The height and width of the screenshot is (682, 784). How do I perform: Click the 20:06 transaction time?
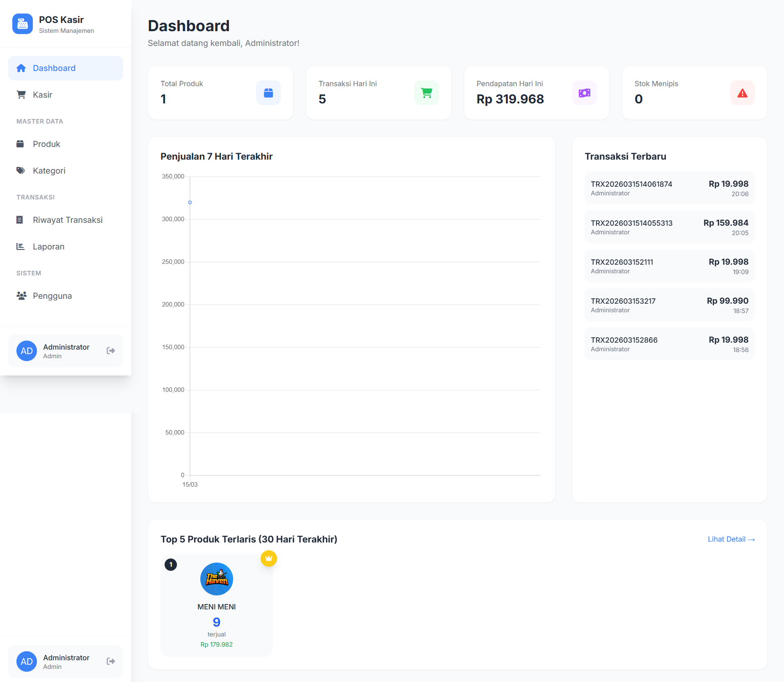740,194
